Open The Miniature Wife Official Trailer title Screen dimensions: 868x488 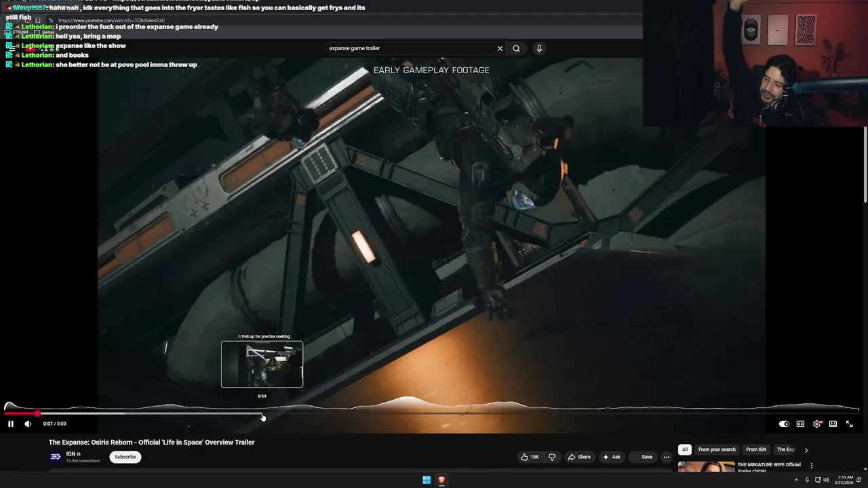(769, 468)
